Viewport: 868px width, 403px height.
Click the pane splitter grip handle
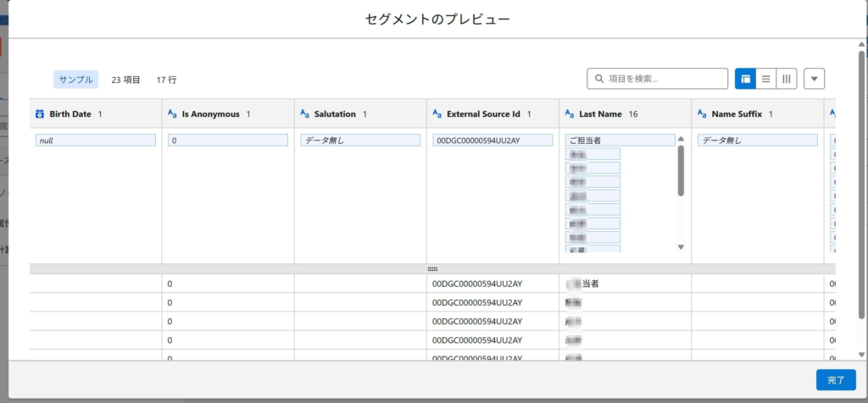(x=432, y=268)
